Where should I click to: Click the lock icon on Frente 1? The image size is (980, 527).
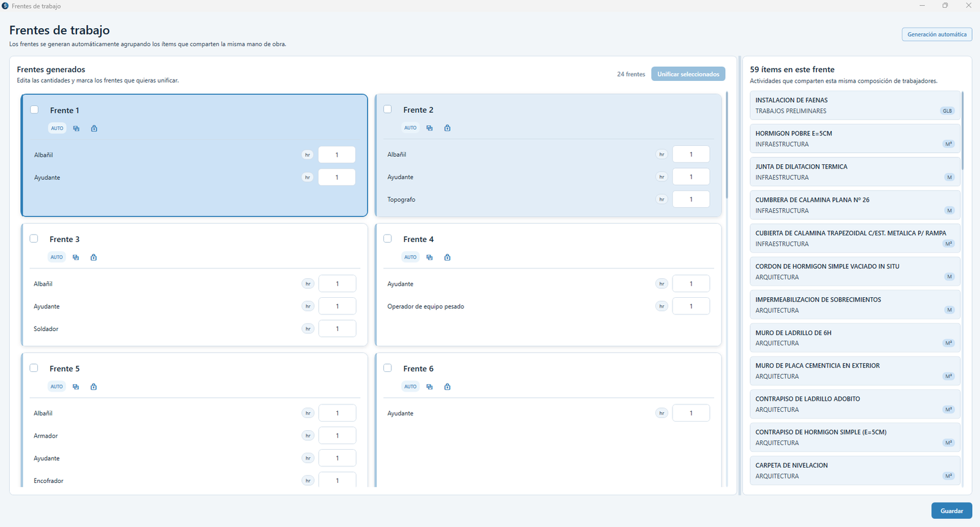pyautogui.click(x=94, y=129)
